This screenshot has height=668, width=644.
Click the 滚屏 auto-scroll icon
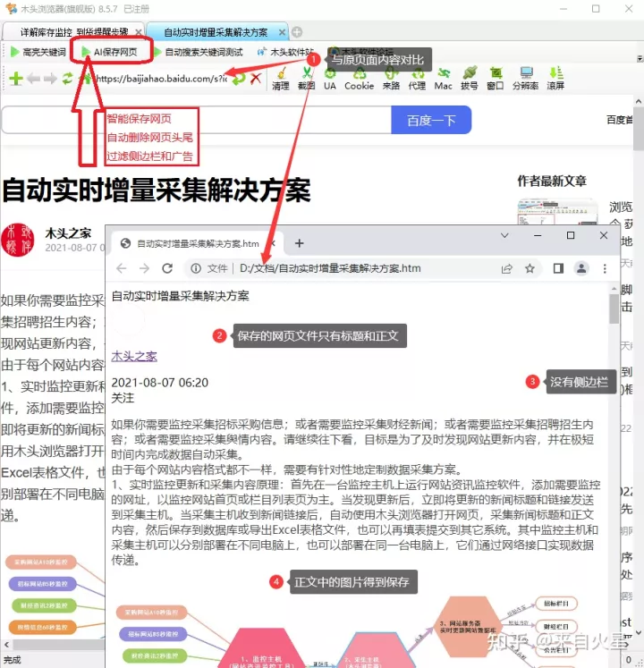(555, 79)
